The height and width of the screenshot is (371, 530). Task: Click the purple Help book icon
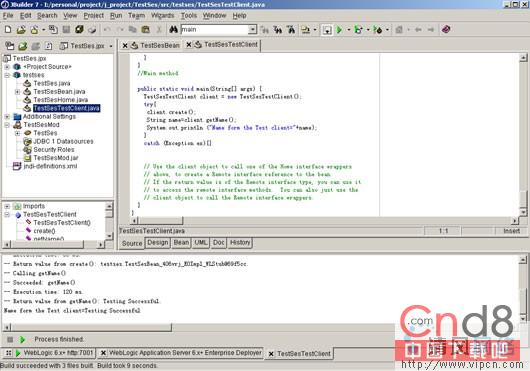pyautogui.click(x=446, y=30)
